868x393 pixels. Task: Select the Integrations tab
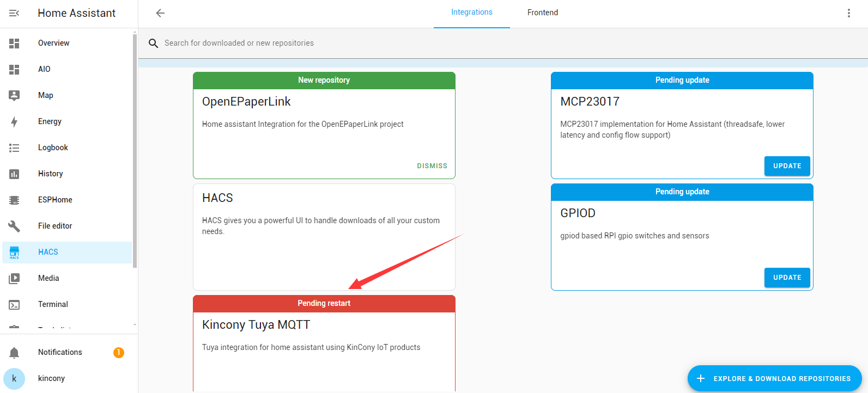471,13
